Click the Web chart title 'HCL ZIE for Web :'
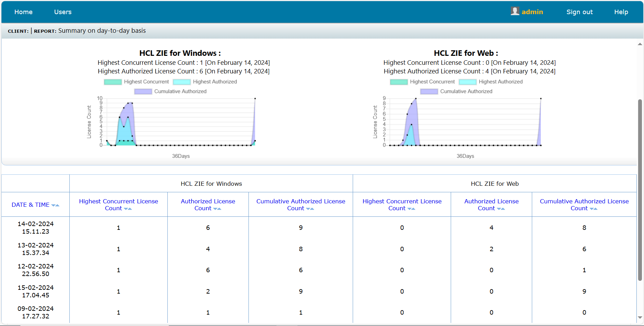This screenshot has height=326, width=644. click(x=466, y=53)
